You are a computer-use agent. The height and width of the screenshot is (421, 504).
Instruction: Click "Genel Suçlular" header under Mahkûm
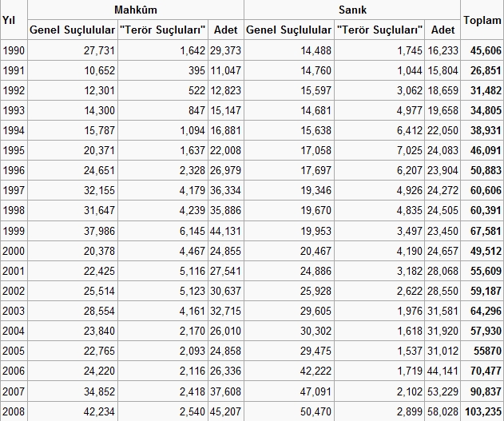click(x=72, y=30)
